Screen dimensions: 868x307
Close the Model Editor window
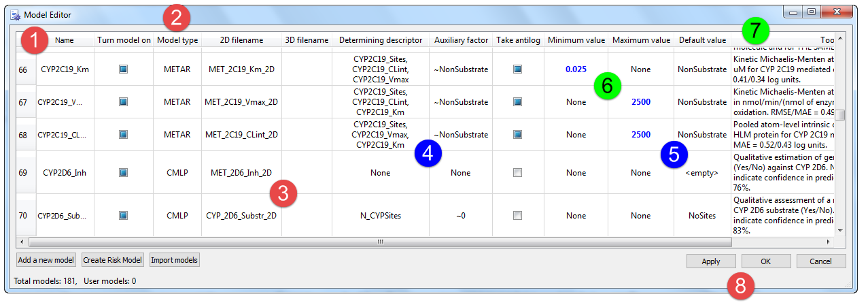(x=835, y=12)
